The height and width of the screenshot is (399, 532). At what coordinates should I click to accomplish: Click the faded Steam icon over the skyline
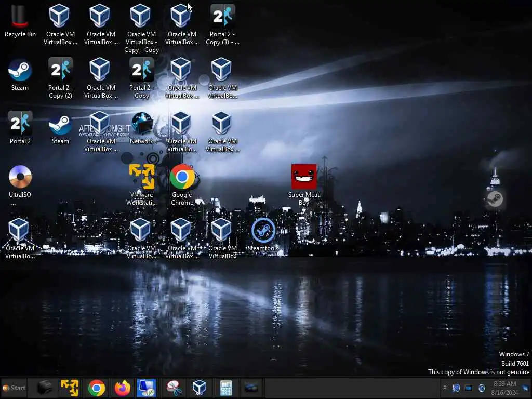pos(495,199)
